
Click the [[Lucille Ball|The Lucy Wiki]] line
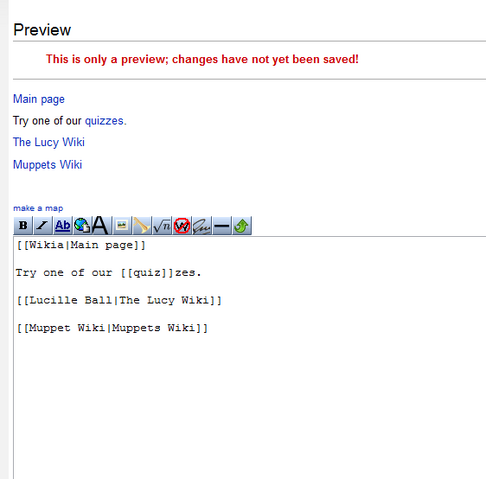119,301
